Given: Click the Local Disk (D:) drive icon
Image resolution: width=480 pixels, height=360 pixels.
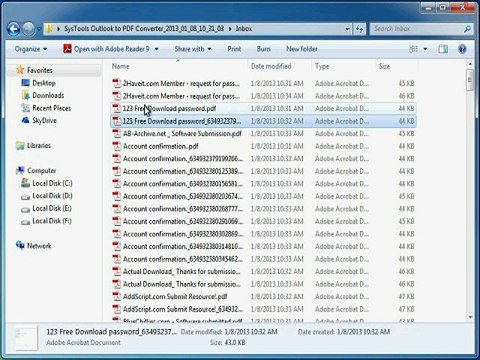Looking at the screenshot, I should pyautogui.click(x=25, y=197).
